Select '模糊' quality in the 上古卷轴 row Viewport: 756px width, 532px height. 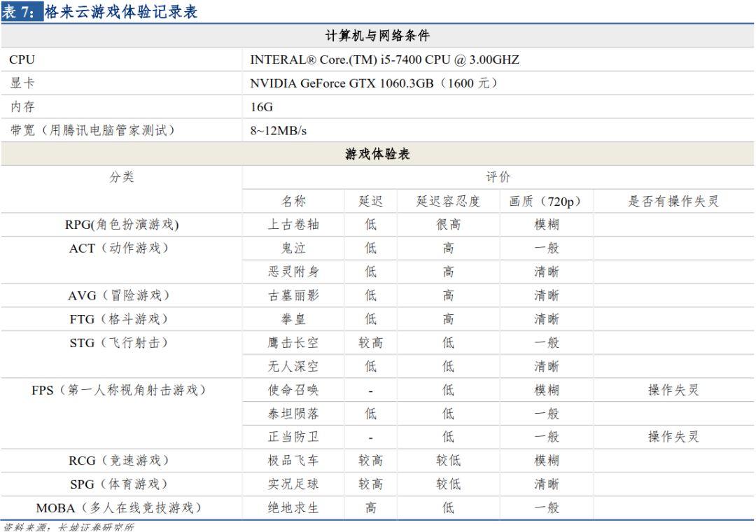[546, 224]
